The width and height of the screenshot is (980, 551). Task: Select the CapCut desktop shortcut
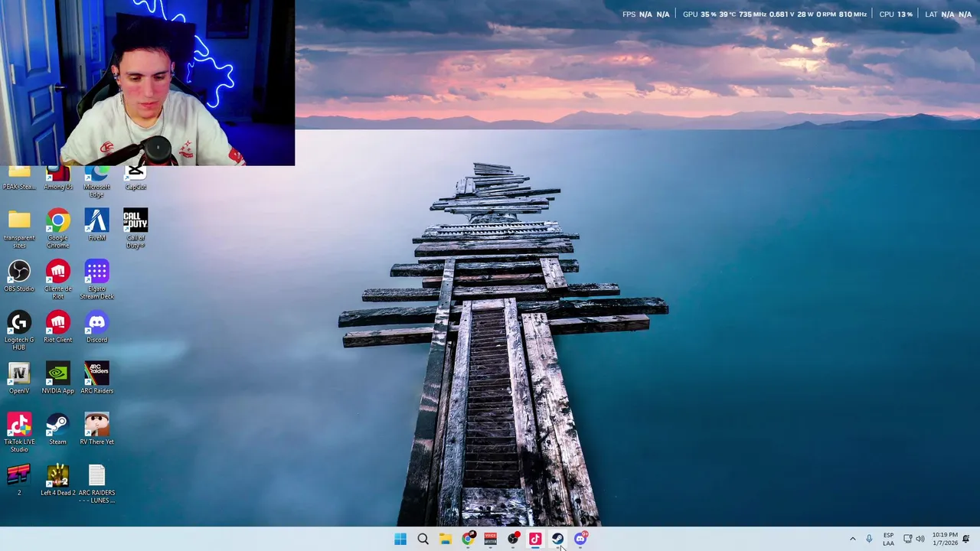(136, 178)
